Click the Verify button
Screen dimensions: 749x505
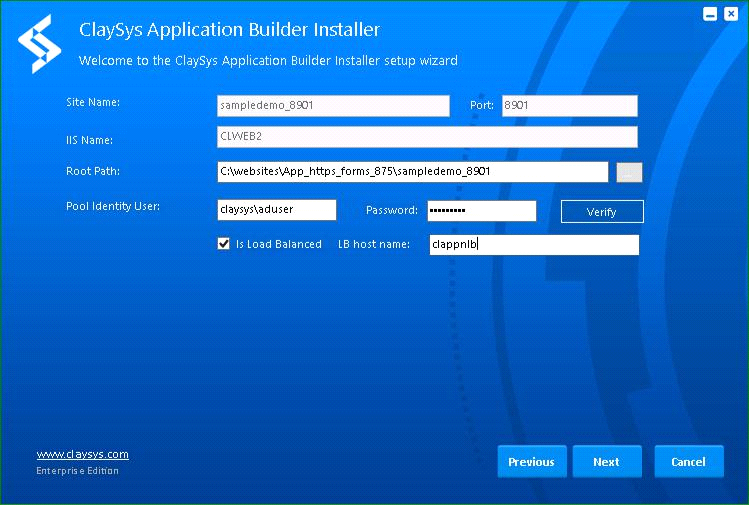602,212
